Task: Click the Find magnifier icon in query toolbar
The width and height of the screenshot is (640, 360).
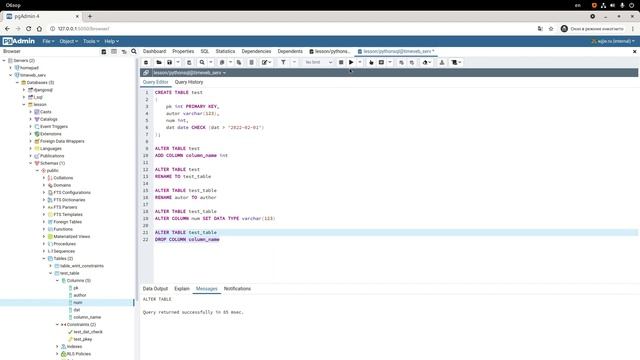Action: tap(202, 62)
